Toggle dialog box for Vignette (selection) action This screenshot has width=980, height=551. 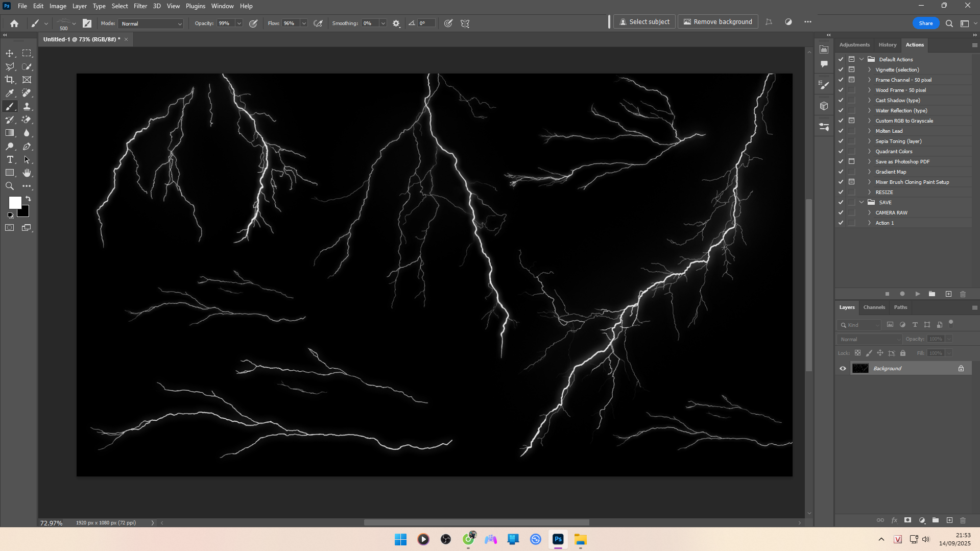[851, 69]
